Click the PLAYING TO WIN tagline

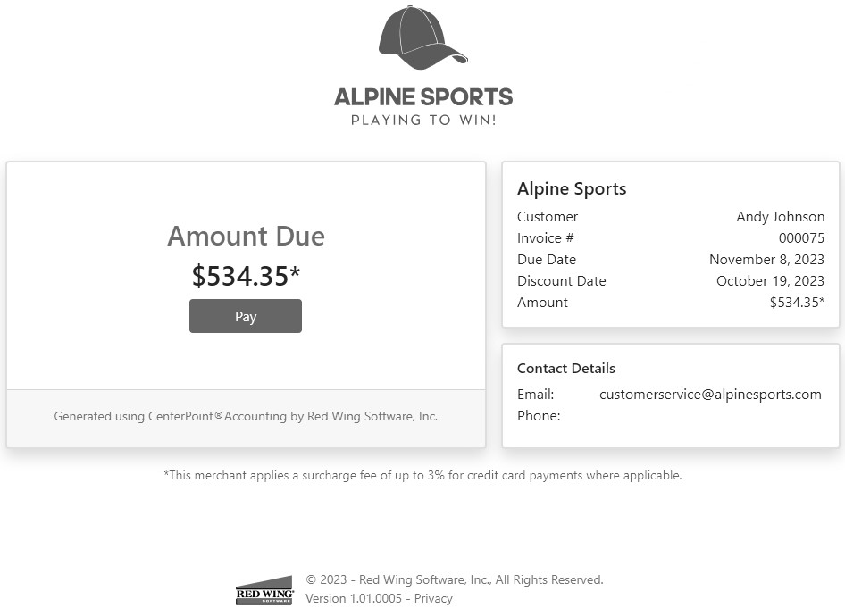(423, 120)
